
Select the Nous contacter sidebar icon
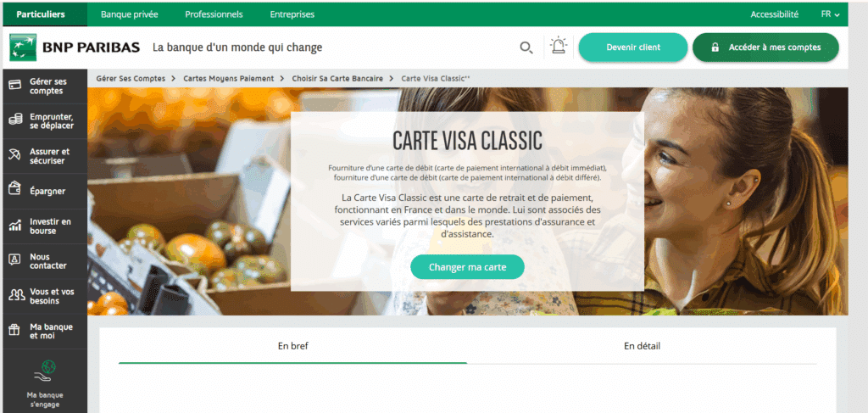(15, 260)
